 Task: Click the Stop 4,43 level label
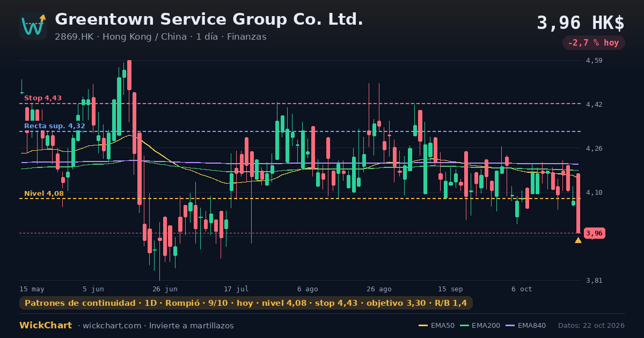(x=43, y=98)
